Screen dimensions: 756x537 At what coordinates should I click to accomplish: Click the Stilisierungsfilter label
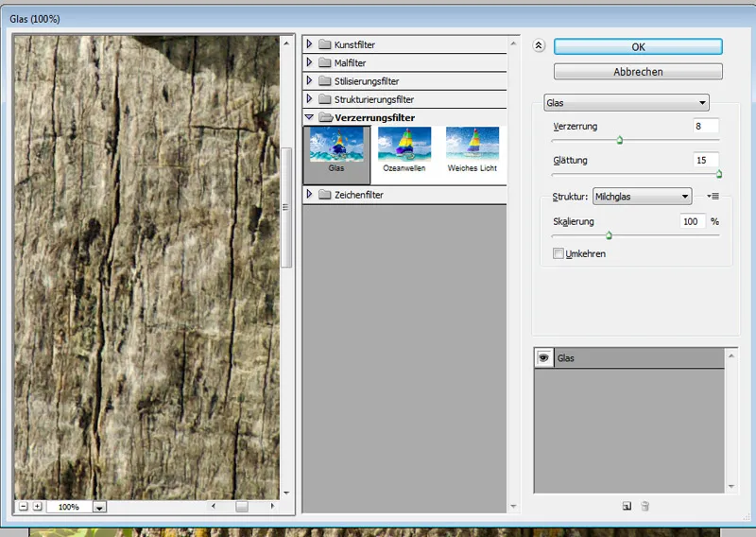(367, 81)
